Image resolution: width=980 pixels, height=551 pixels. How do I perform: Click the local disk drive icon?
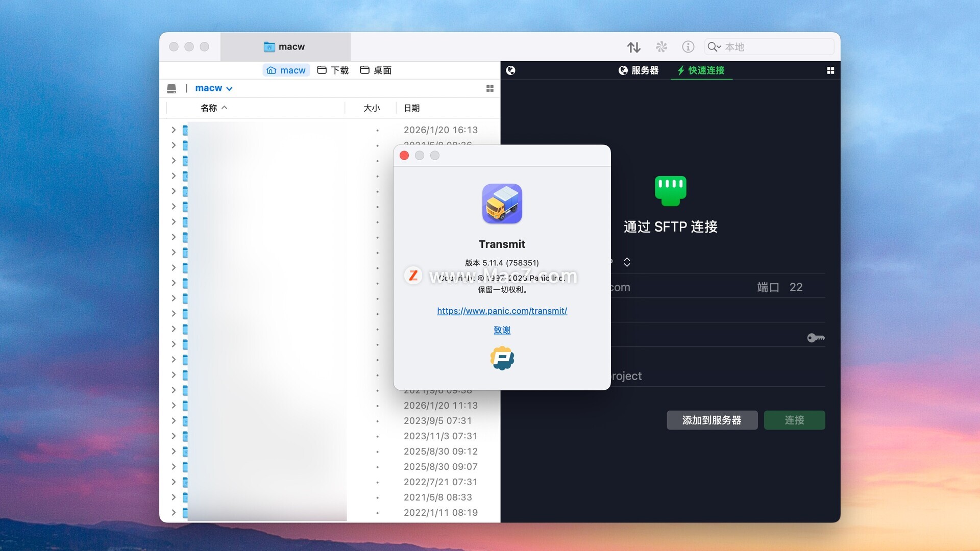point(171,88)
